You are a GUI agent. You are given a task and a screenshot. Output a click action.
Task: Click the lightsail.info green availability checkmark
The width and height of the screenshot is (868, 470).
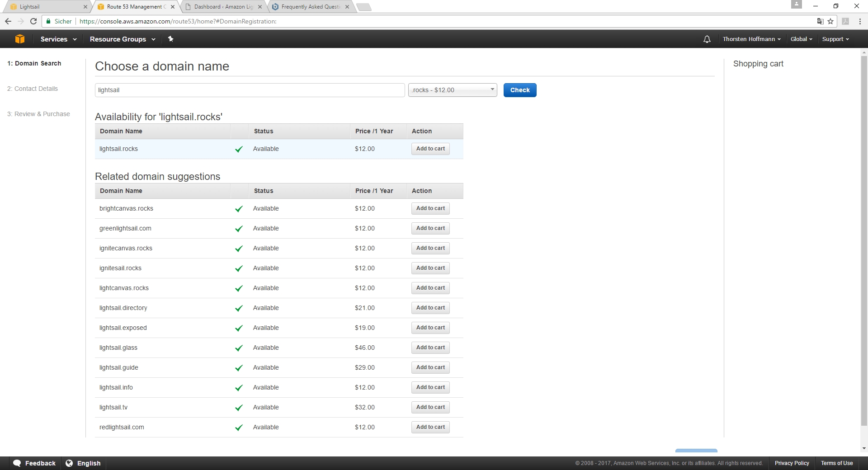click(239, 388)
